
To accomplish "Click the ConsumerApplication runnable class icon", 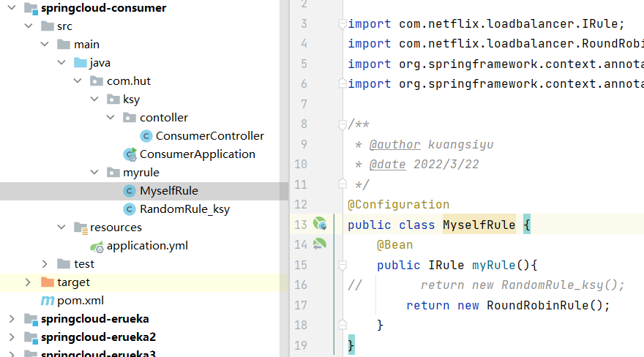I will [x=130, y=154].
